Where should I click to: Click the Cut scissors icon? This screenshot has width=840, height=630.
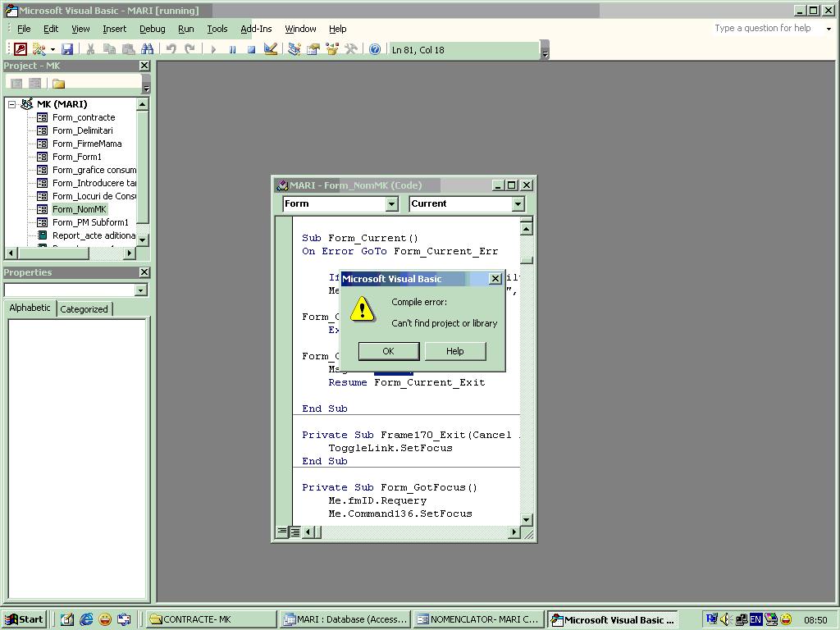[90, 49]
